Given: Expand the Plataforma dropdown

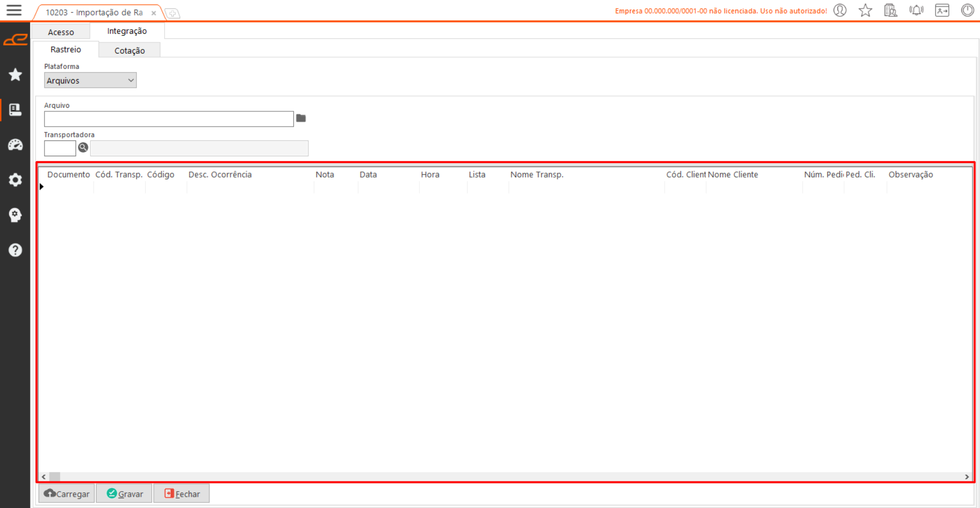Looking at the screenshot, I should coord(90,81).
